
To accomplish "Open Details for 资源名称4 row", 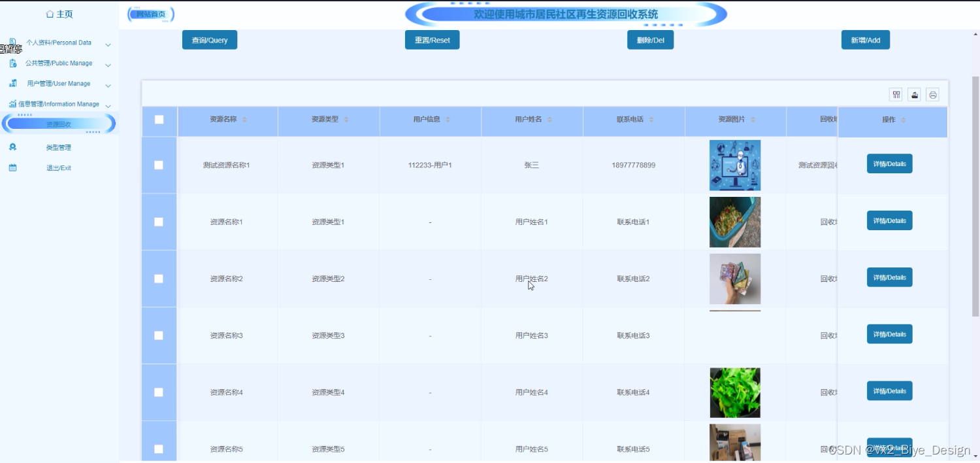I will (x=890, y=391).
